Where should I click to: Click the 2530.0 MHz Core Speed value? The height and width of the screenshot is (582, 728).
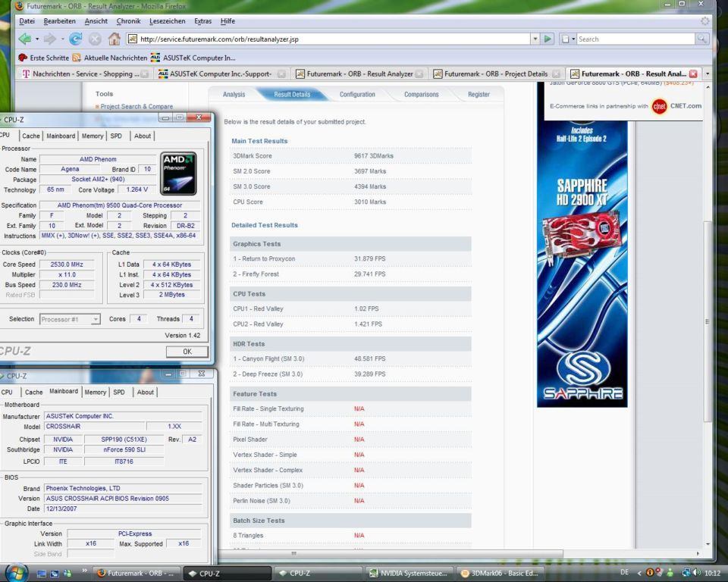coord(67,264)
